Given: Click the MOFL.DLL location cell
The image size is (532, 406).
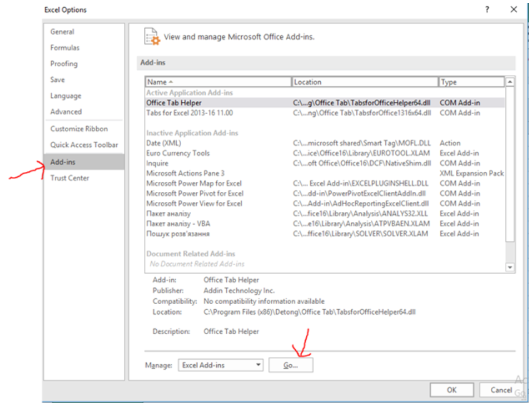Looking at the screenshot, I should pyautogui.click(x=362, y=143).
